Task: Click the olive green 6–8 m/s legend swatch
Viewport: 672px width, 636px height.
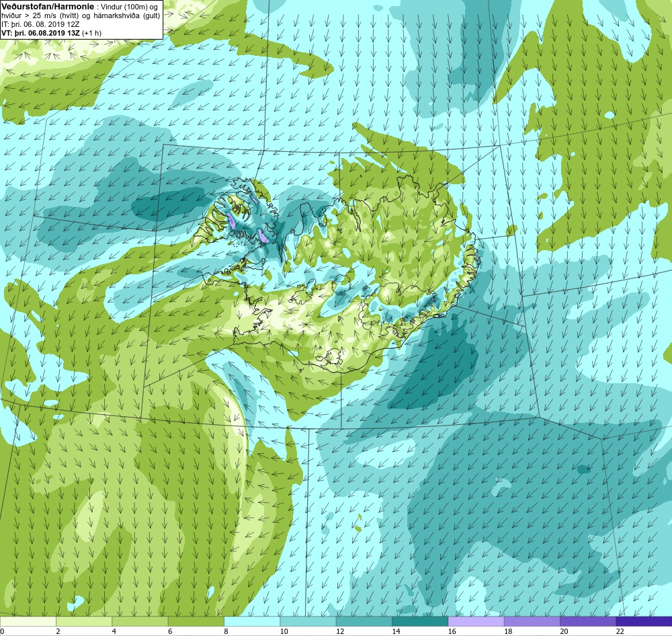Action: [x=196, y=621]
